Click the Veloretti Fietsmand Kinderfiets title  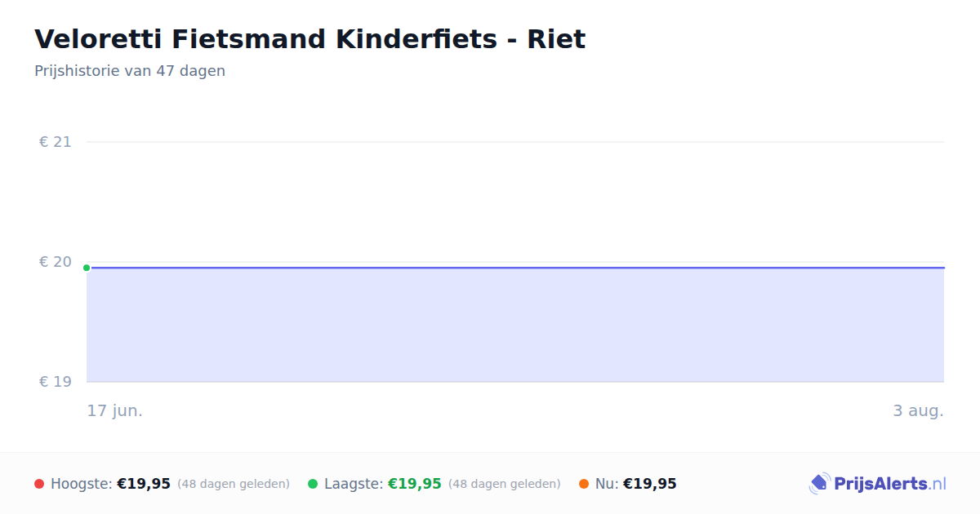[310, 39]
